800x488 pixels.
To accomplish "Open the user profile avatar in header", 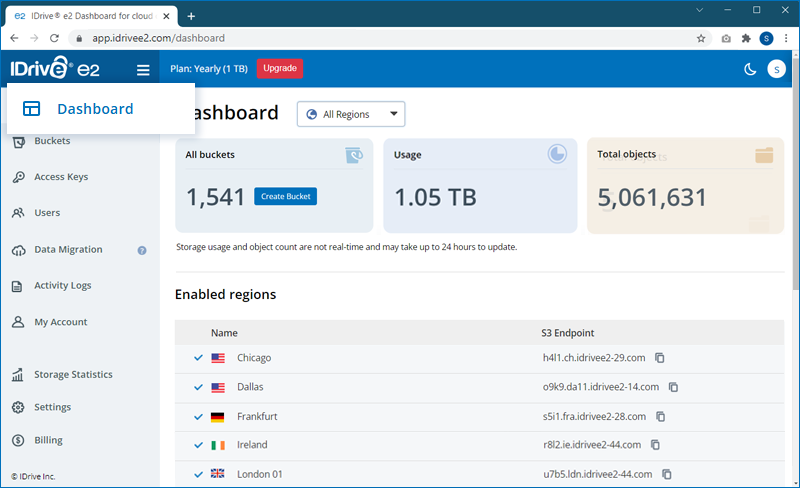I will coord(777,69).
